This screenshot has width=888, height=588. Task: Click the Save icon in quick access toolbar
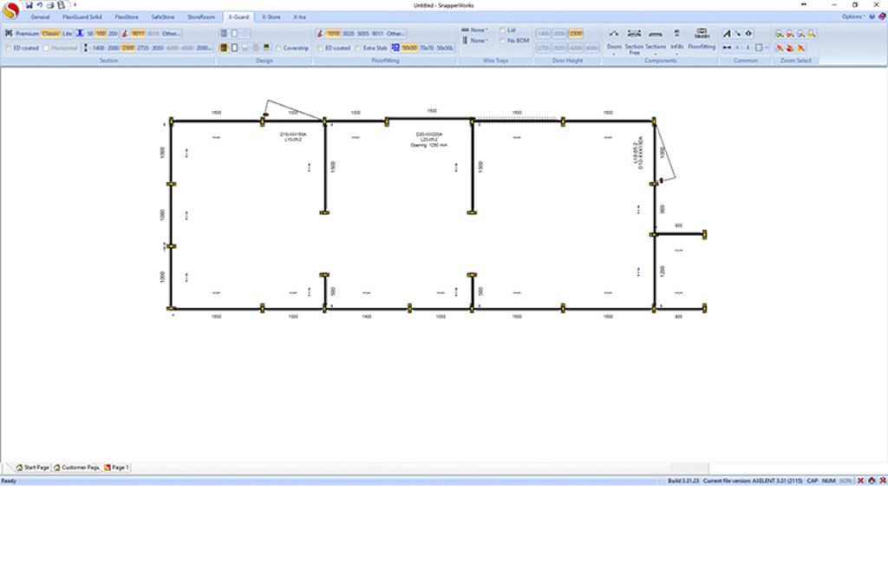pos(29,4)
